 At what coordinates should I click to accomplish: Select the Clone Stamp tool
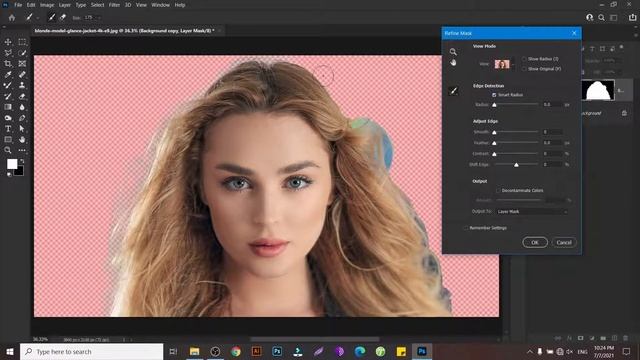pos(22,85)
